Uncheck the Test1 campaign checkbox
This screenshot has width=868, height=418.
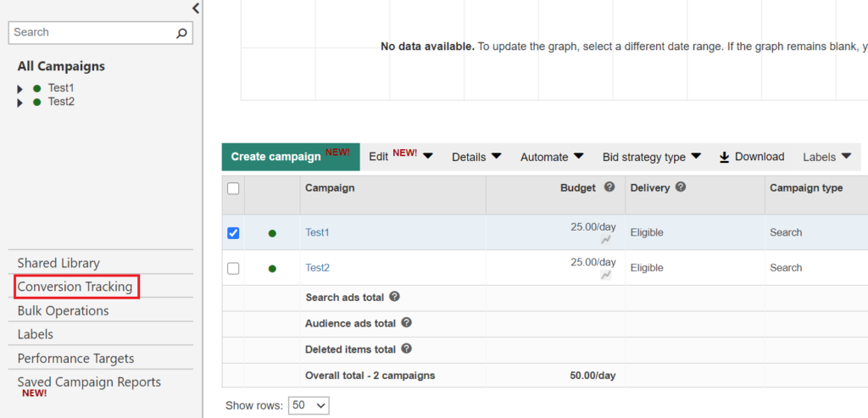233,233
